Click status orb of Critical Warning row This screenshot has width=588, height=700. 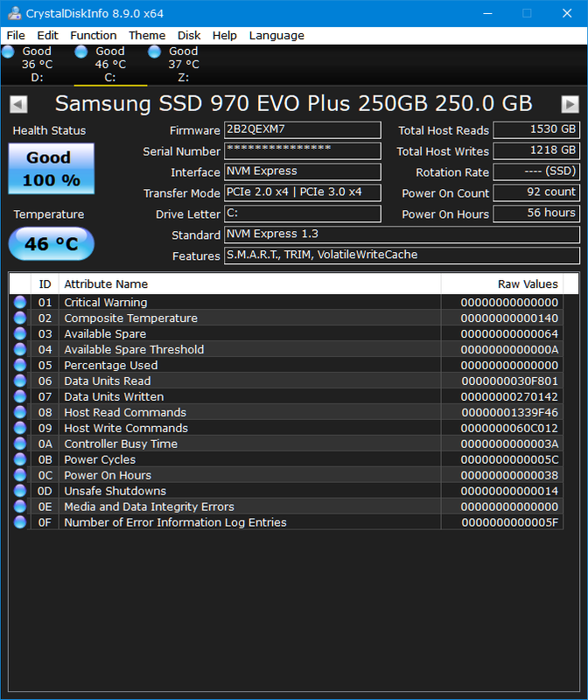20,302
